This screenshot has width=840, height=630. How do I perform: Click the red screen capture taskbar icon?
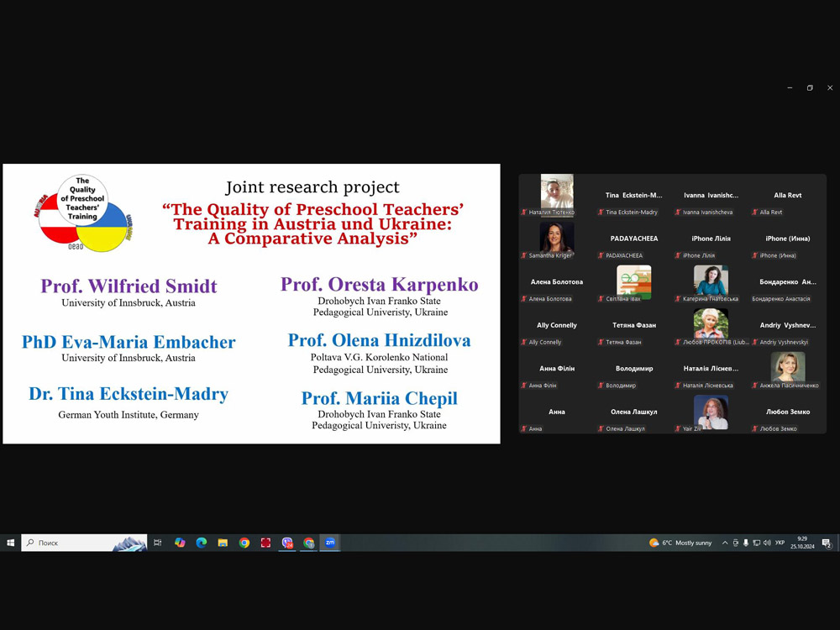coord(265,543)
